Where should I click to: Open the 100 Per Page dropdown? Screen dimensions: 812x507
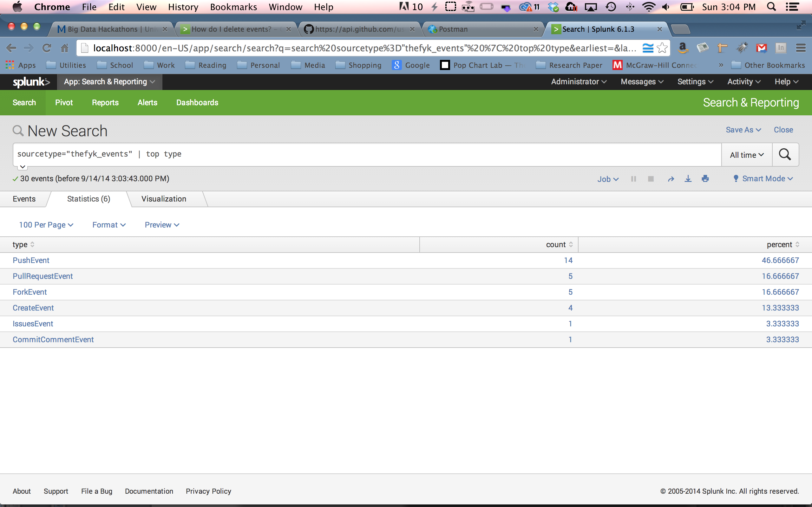[x=46, y=225]
